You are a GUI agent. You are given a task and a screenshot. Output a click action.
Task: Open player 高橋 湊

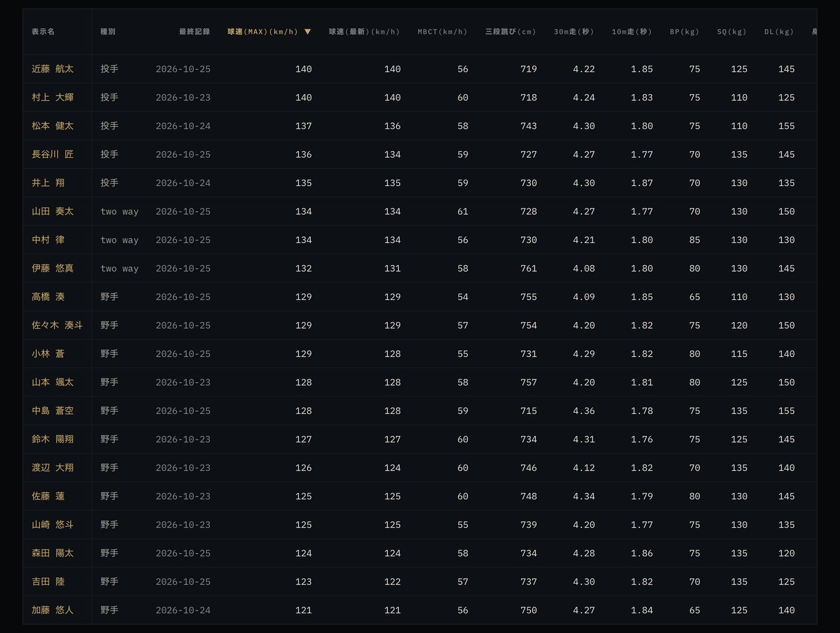tap(48, 297)
